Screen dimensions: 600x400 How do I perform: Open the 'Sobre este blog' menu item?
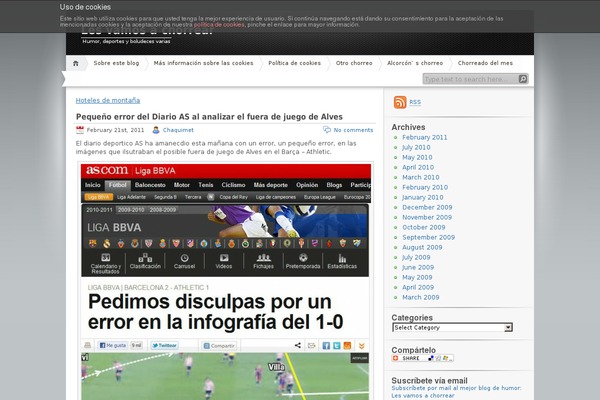116,63
